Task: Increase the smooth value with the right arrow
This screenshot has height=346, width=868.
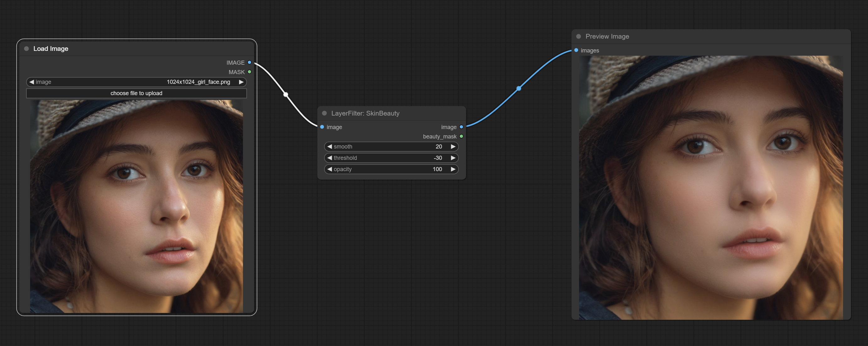Action: click(453, 146)
